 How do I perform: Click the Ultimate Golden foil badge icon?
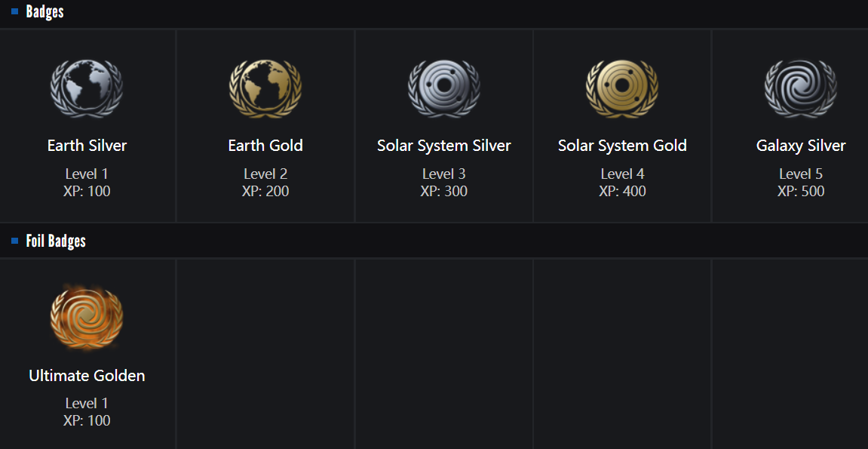coord(87,318)
